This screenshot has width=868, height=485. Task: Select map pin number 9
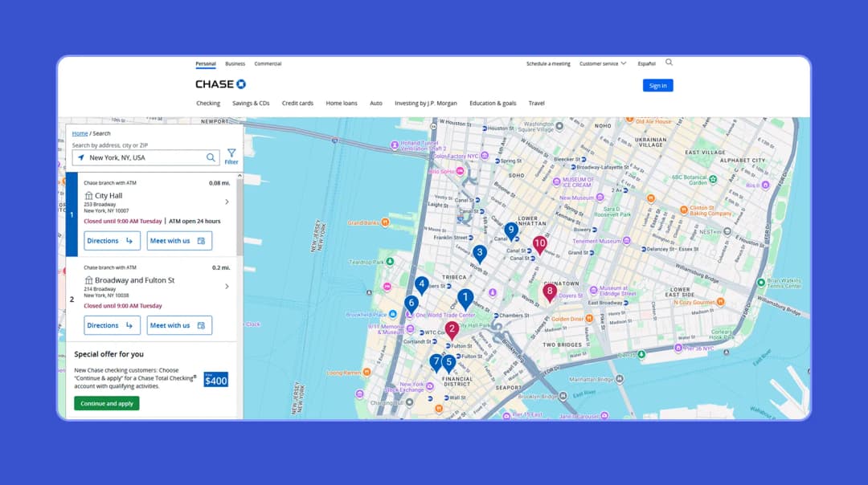511,230
